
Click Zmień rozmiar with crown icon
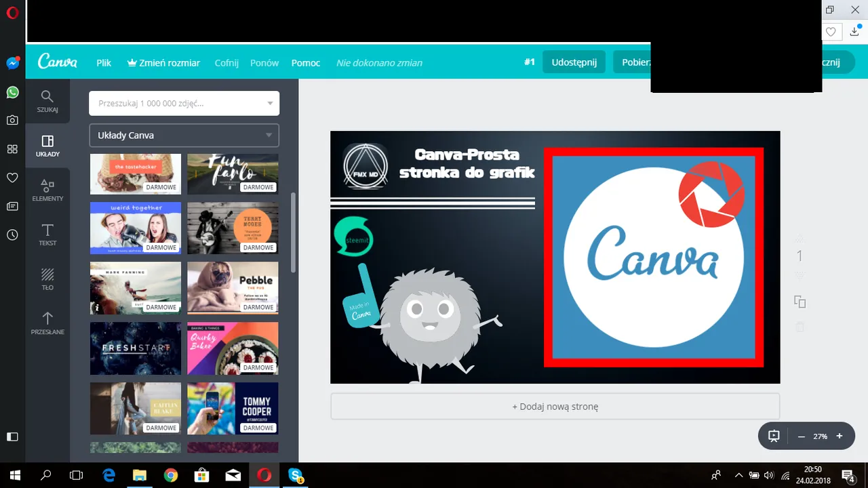(x=163, y=62)
